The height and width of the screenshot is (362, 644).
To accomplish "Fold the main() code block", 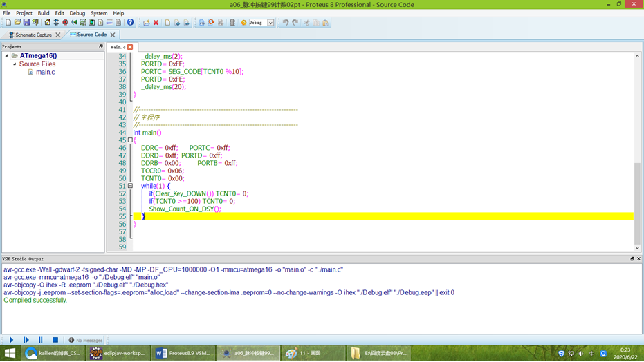I will [x=130, y=140].
